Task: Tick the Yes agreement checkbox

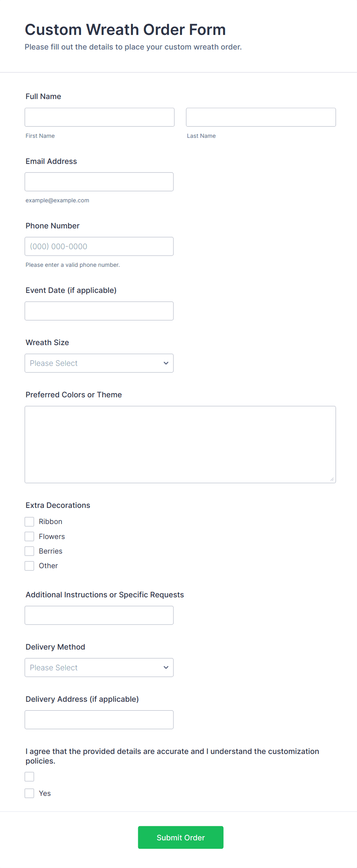Action: coord(30,794)
